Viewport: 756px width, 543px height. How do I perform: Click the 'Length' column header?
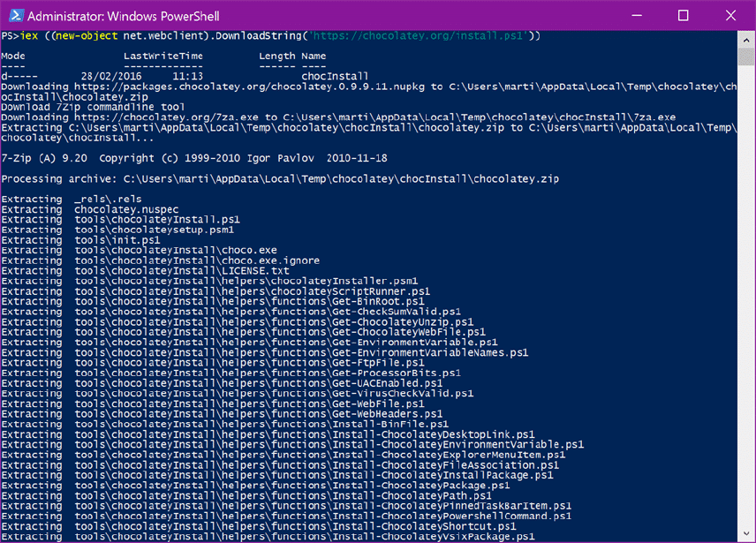click(276, 56)
